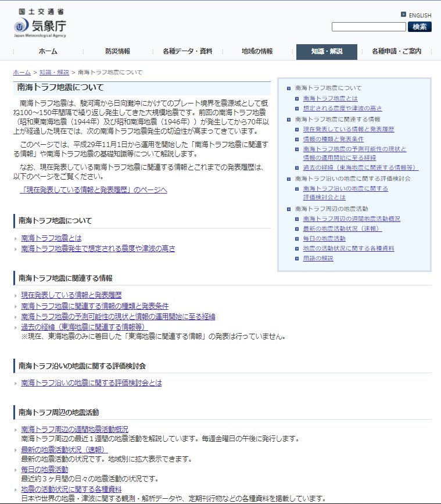Open main-list link 現在発表している情報と発表履歴
This screenshot has width=441, height=504.
[x=71, y=295]
